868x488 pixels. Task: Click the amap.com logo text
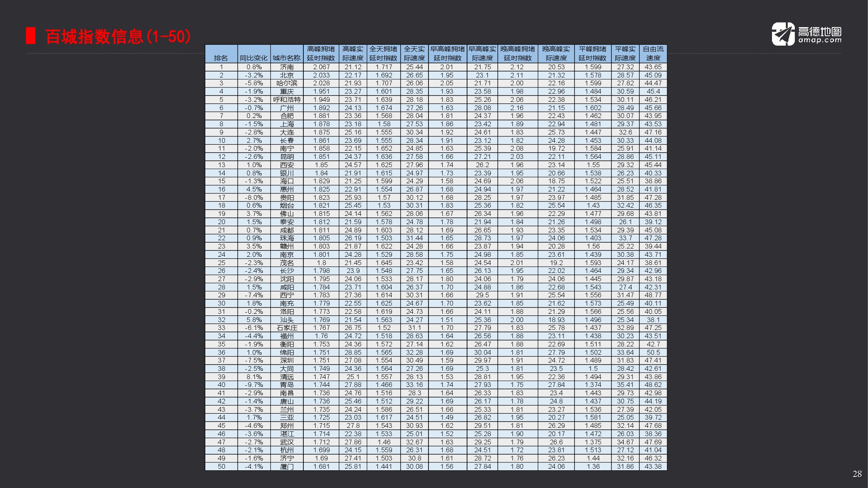pos(820,40)
